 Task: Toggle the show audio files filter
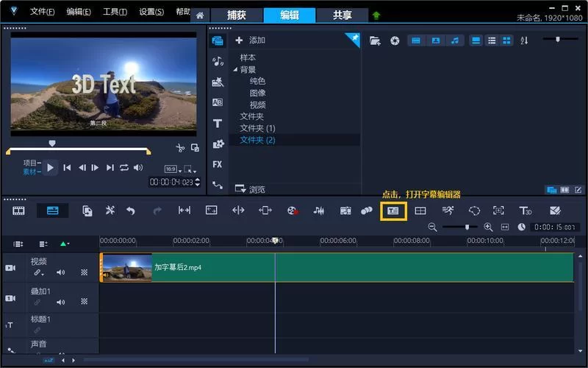coord(456,40)
